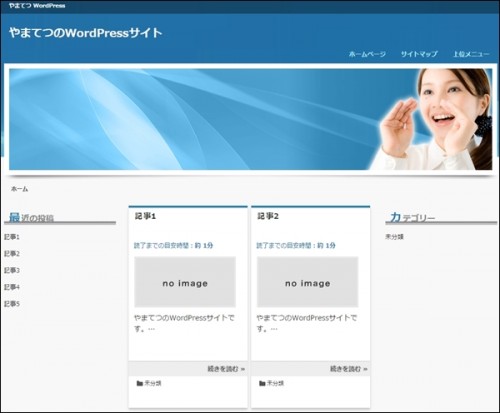Screen dimensions: 500x413
Task: Click the ホーム breadcrumb link
Action: coord(19,189)
